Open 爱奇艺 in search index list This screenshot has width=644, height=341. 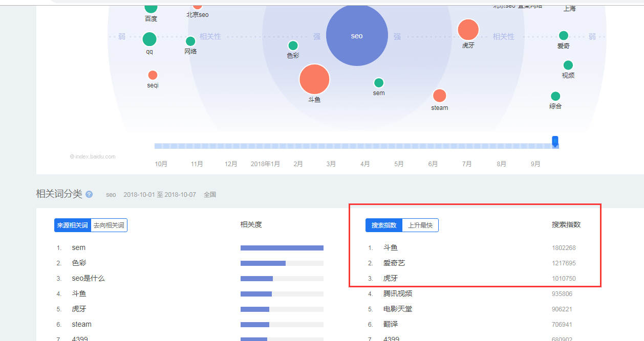394,263
